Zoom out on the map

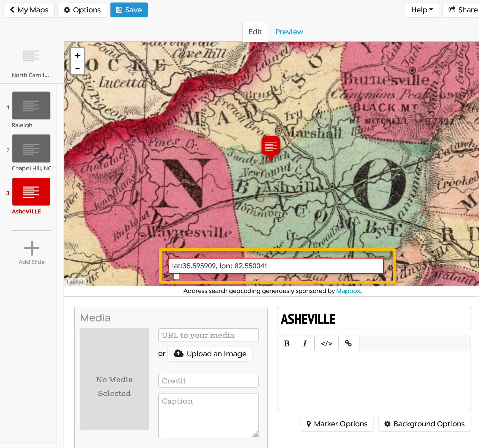tap(77, 68)
